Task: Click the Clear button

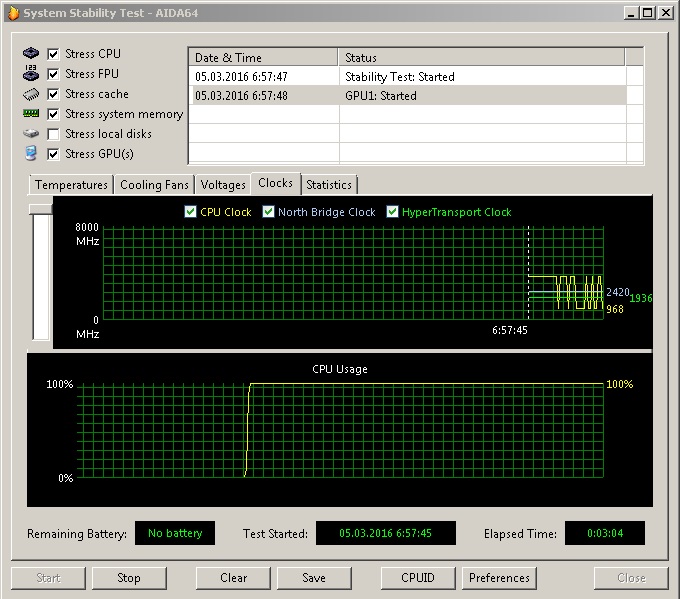Action: (233, 578)
